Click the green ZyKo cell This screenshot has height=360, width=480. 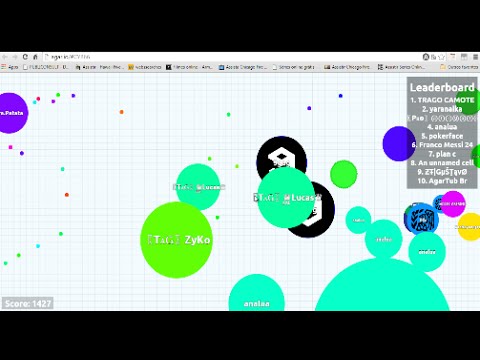177,240
